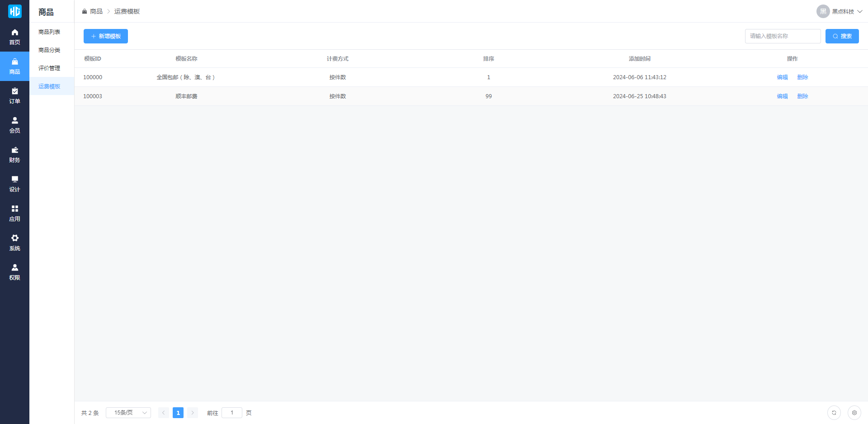Edit the 顺丰邮费 template row
The image size is (868, 424).
tap(782, 96)
